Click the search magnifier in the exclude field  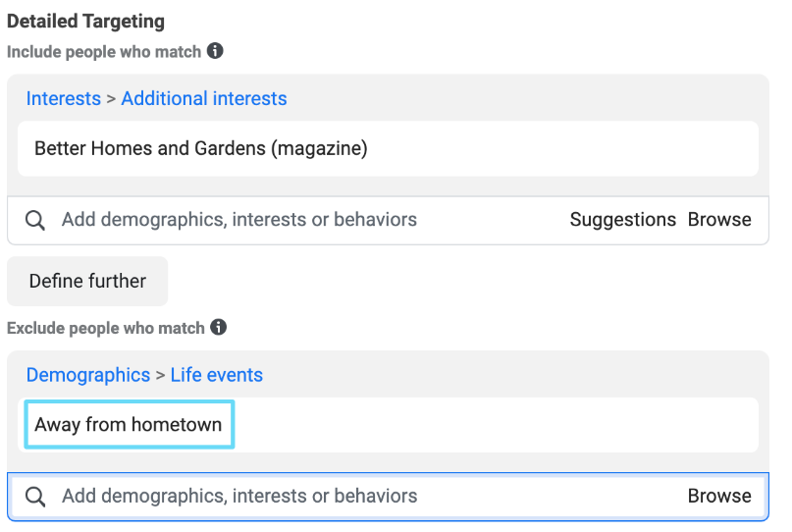(35, 497)
